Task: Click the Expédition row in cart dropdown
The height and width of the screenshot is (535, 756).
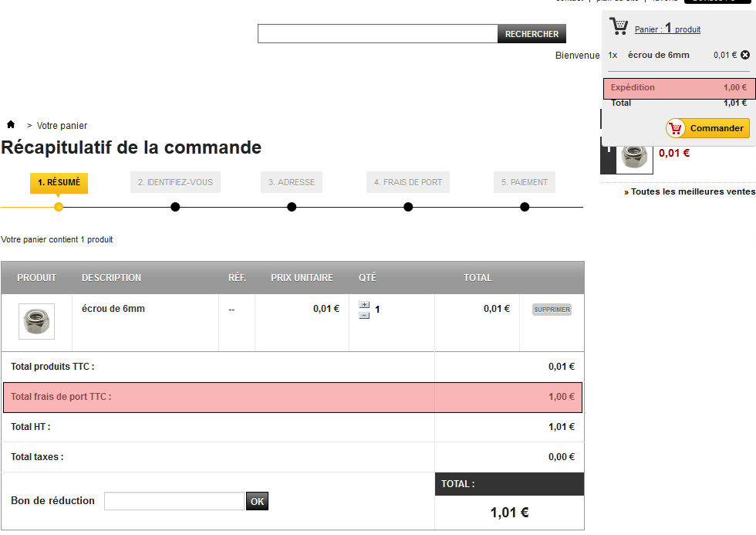Action: [680, 88]
